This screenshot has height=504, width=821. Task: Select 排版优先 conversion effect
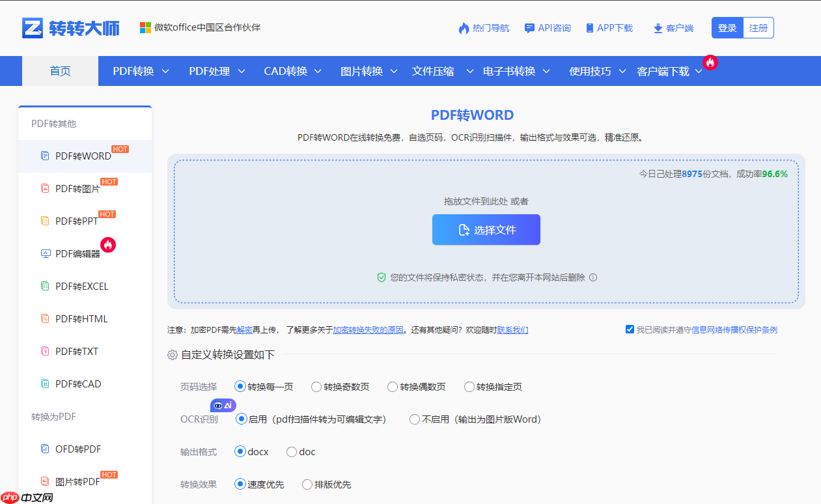[x=307, y=484]
